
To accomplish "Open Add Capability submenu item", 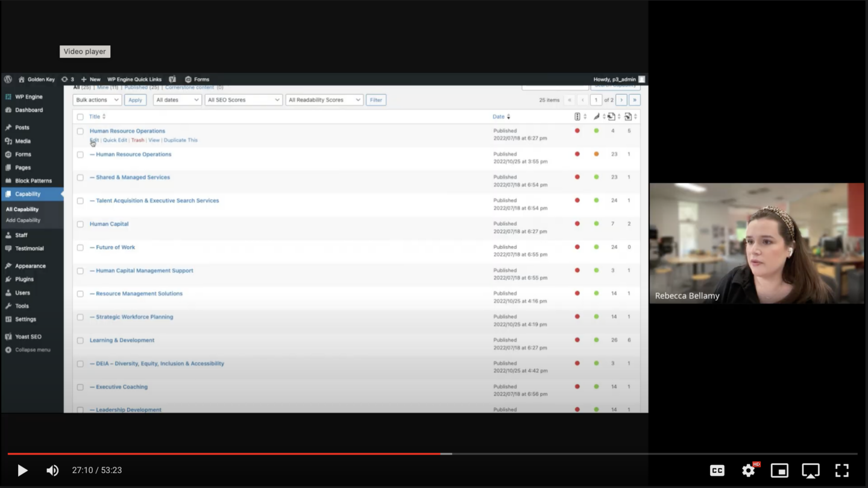I will tap(23, 220).
